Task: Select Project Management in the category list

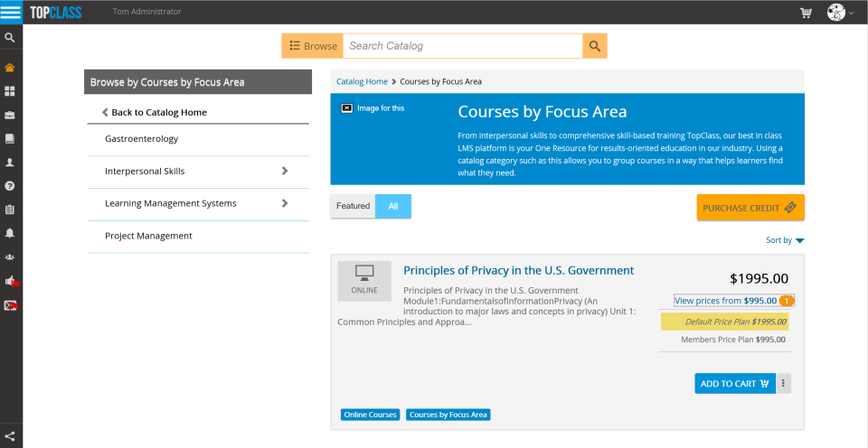Action: coord(148,236)
